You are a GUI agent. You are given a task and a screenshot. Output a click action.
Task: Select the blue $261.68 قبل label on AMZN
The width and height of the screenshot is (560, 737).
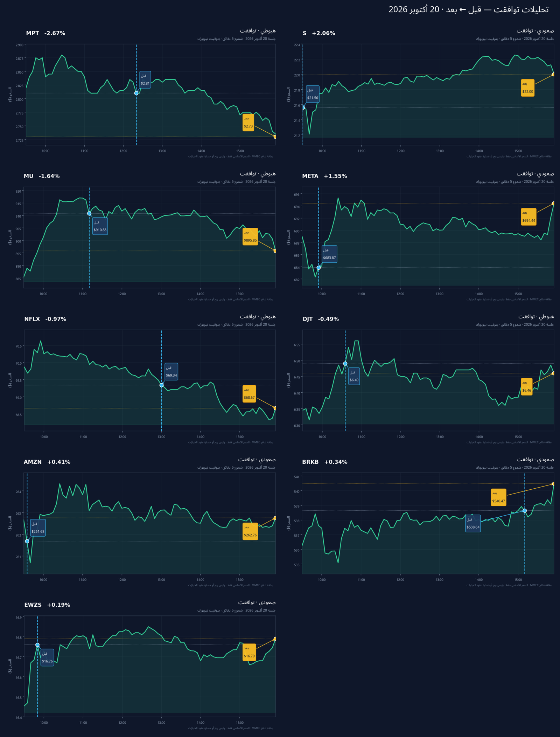coord(38,528)
